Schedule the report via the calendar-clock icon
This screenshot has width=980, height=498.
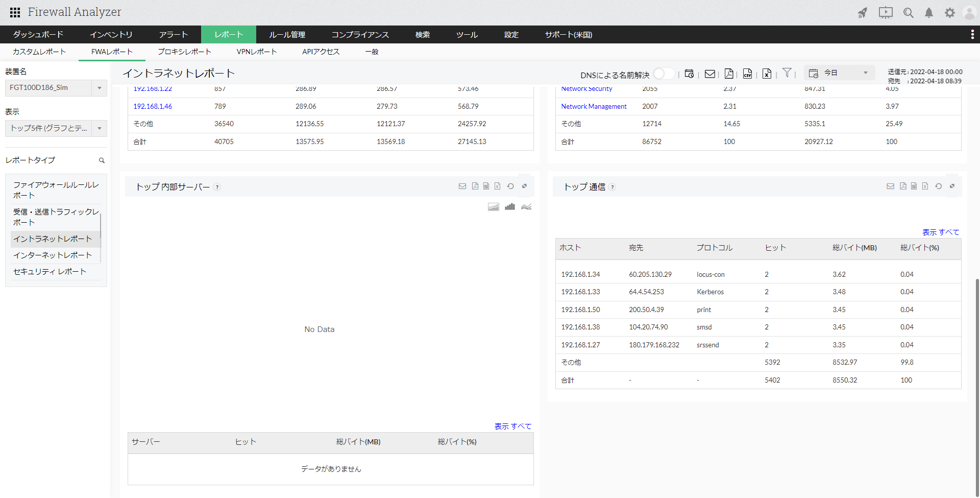tap(689, 74)
